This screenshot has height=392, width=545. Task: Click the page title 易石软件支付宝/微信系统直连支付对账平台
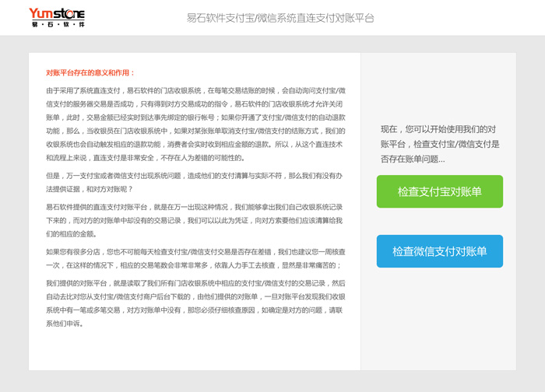280,17
